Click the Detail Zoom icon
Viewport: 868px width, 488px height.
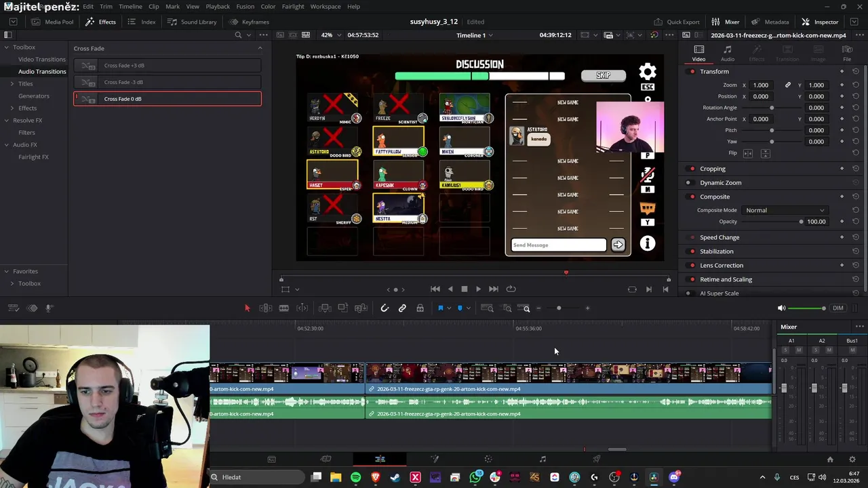507,308
